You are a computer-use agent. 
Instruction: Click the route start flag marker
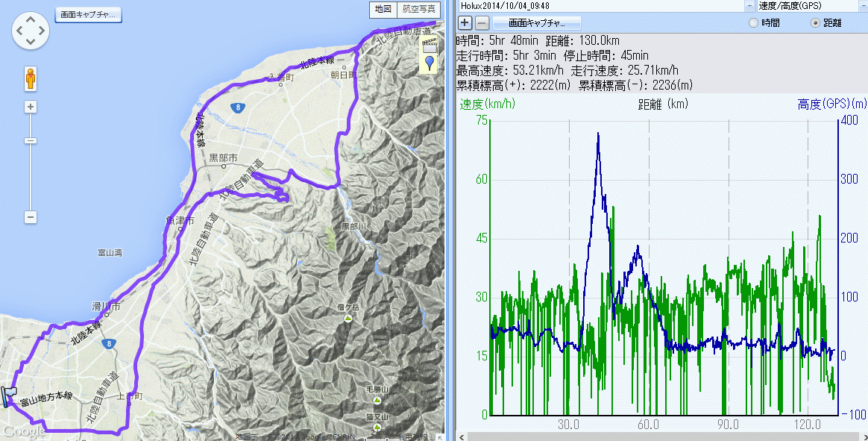point(10,395)
